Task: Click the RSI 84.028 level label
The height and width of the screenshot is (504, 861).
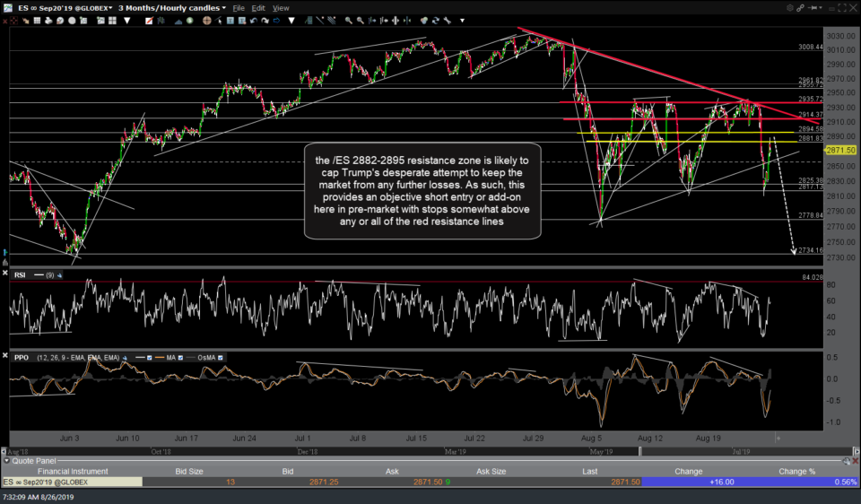Action: (x=813, y=277)
